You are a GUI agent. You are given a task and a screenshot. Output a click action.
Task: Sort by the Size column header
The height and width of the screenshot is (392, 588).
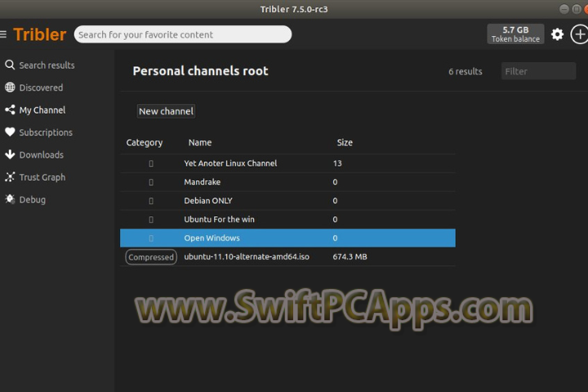[345, 143]
